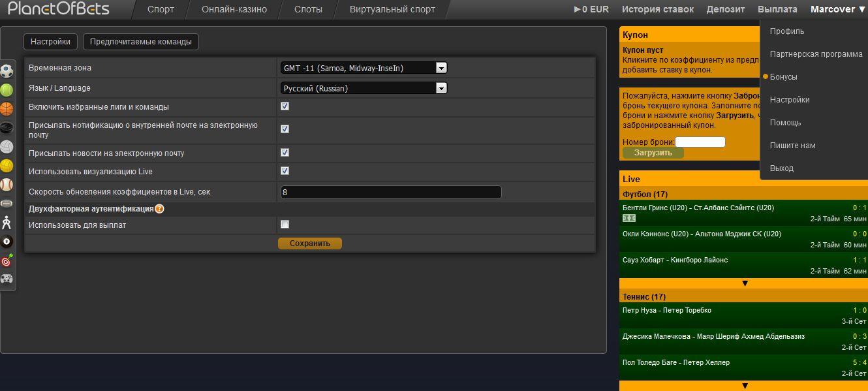Click the Номер брони input field
The image size is (868, 391).
point(700,142)
